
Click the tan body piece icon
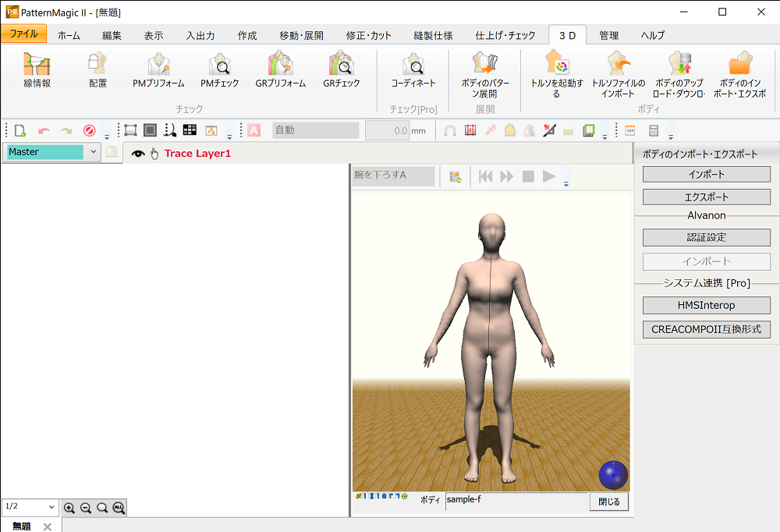pos(510,130)
